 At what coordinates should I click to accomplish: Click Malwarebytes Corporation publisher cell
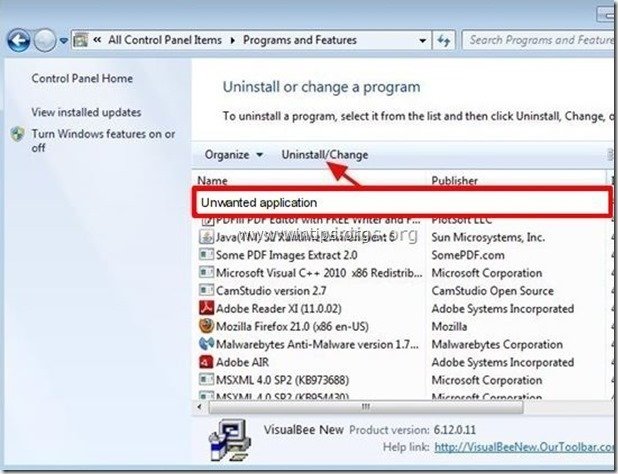(497, 344)
